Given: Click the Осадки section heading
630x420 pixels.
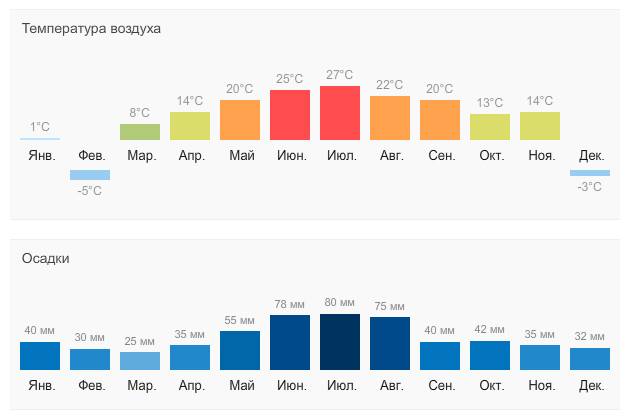Looking at the screenshot, I should 45,258.
